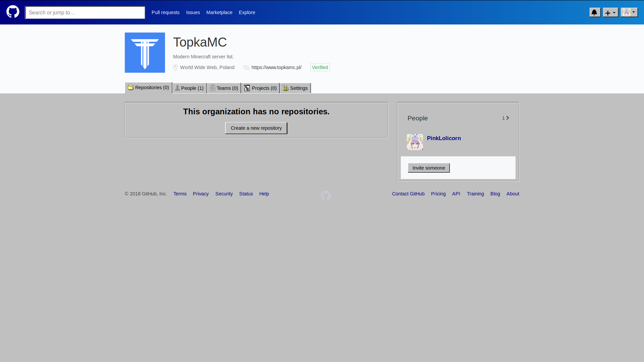Focus the Search or jump to field

[x=85, y=12]
